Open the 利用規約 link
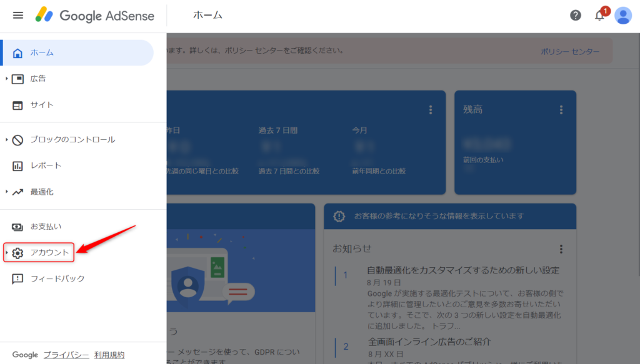Screen dimensions: 640x364 pos(109,355)
